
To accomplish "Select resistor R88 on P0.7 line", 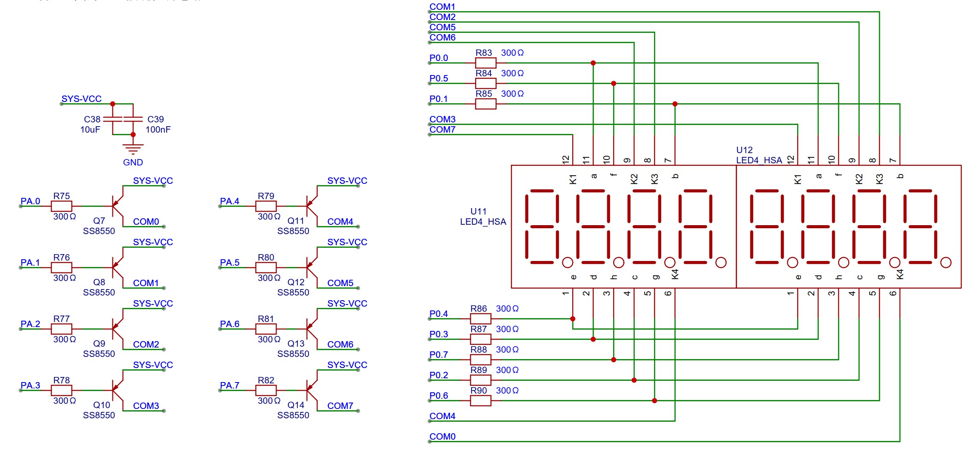I will tap(481, 359).
